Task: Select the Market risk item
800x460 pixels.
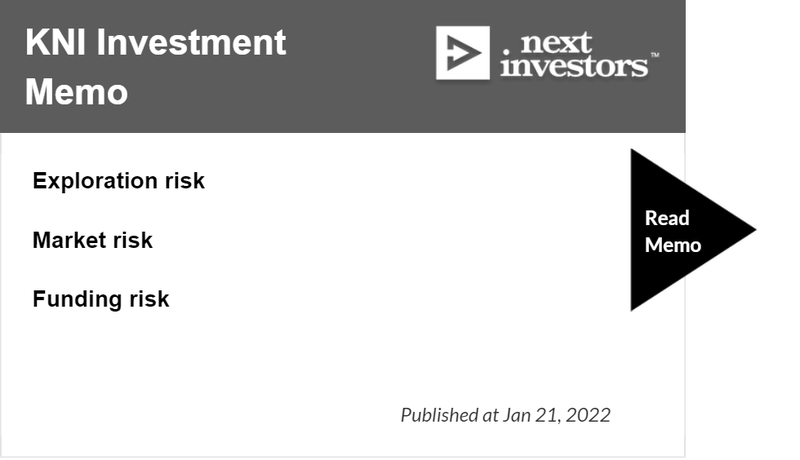Action: [92, 240]
